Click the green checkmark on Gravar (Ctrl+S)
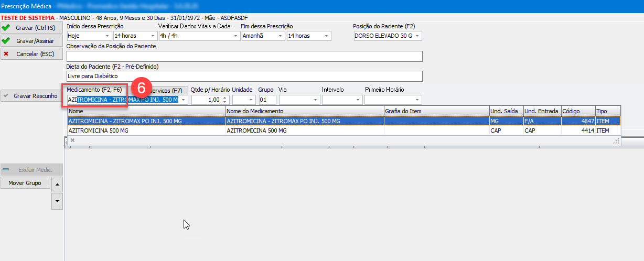This screenshot has width=644, height=261. point(6,28)
